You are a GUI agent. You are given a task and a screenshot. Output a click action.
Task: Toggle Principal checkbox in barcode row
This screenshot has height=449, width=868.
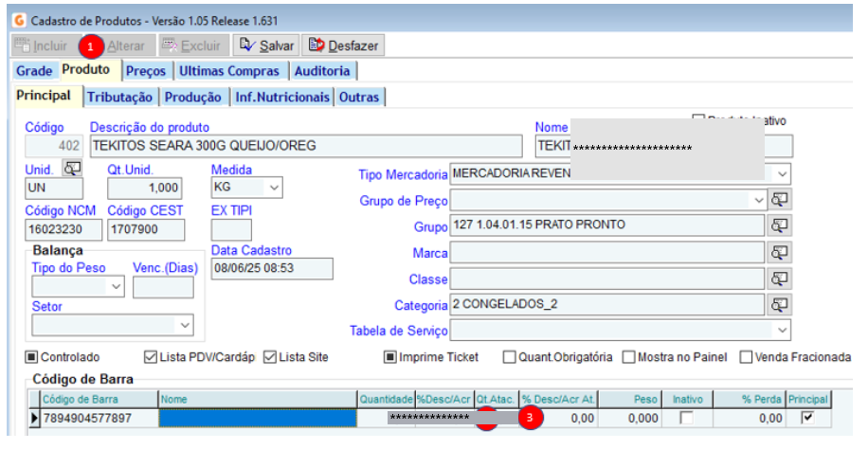(x=807, y=418)
